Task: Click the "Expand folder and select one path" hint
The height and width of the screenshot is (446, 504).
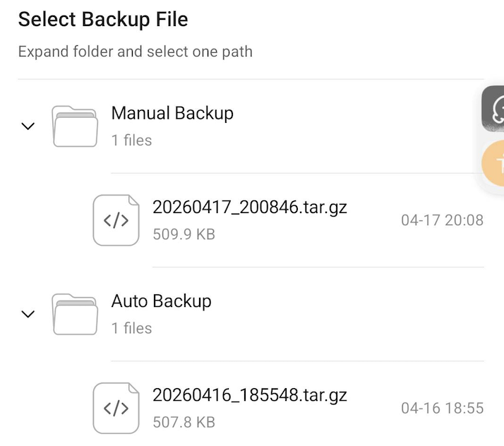Action: pyautogui.click(x=136, y=52)
